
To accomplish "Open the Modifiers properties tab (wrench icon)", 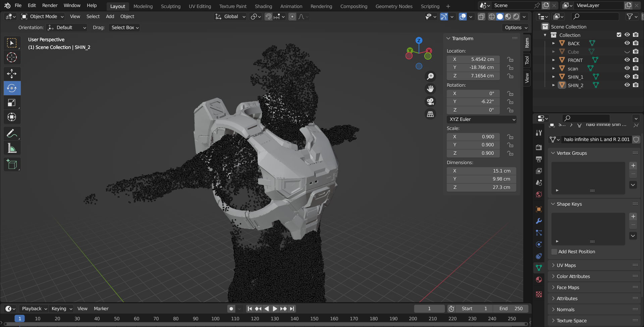I will [539, 221].
